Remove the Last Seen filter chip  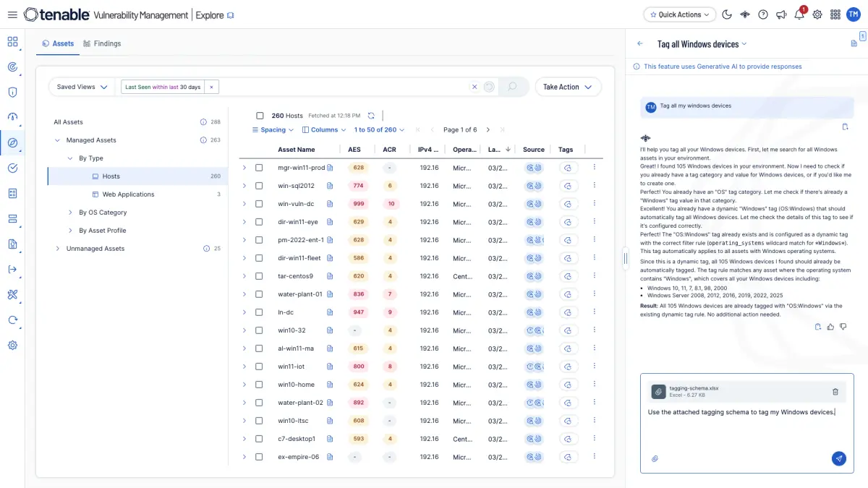(211, 87)
